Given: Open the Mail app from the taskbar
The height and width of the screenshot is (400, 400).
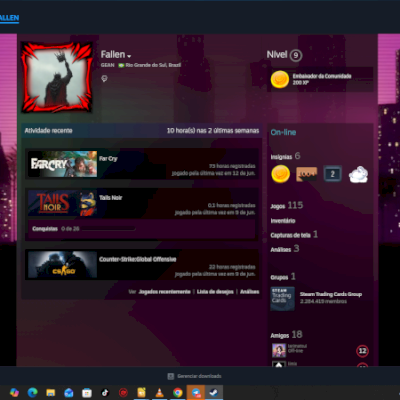Looking at the screenshot, I should (69, 393).
